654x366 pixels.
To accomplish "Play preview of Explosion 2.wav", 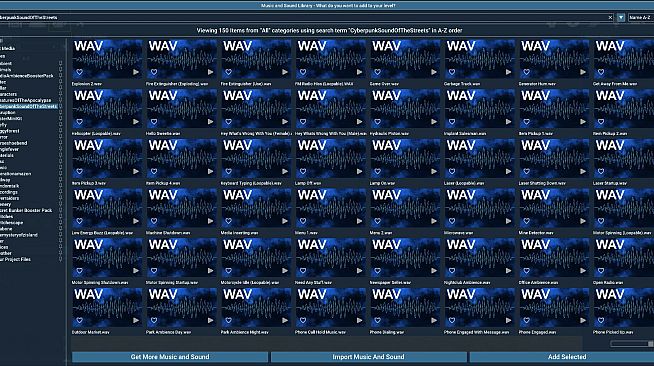I will [136, 72].
